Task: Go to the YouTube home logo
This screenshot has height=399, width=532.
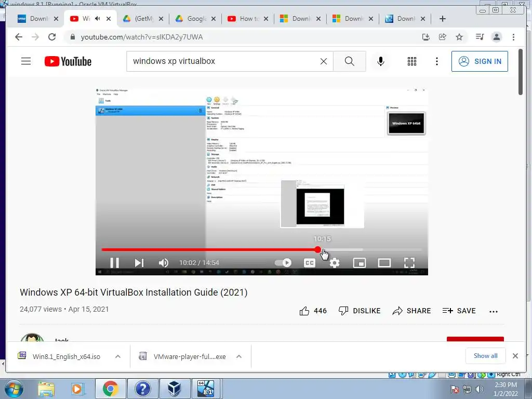Action: (x=68, y=61)
